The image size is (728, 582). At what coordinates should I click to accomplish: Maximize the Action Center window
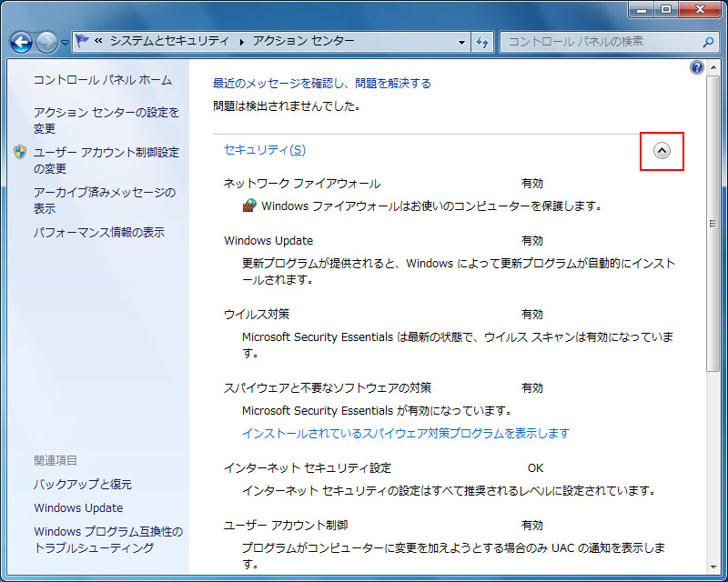666,9
